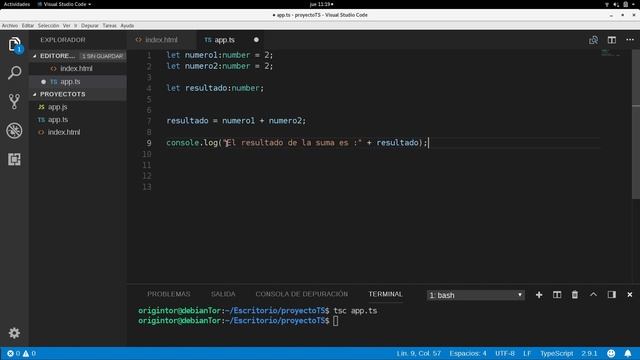Image resolution: width=640 pixels, height=360 pixels.
Task: Select app.ts under open editors
Action: 78,82
